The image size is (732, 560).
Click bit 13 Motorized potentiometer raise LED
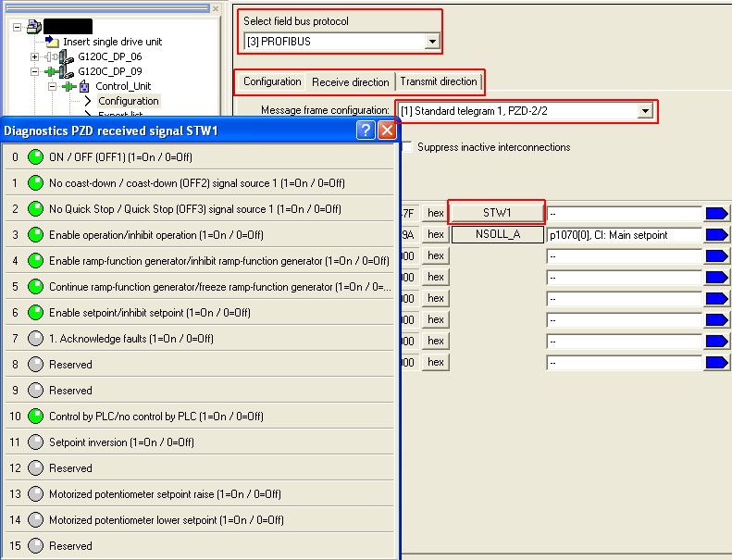[x=35, y=494]
